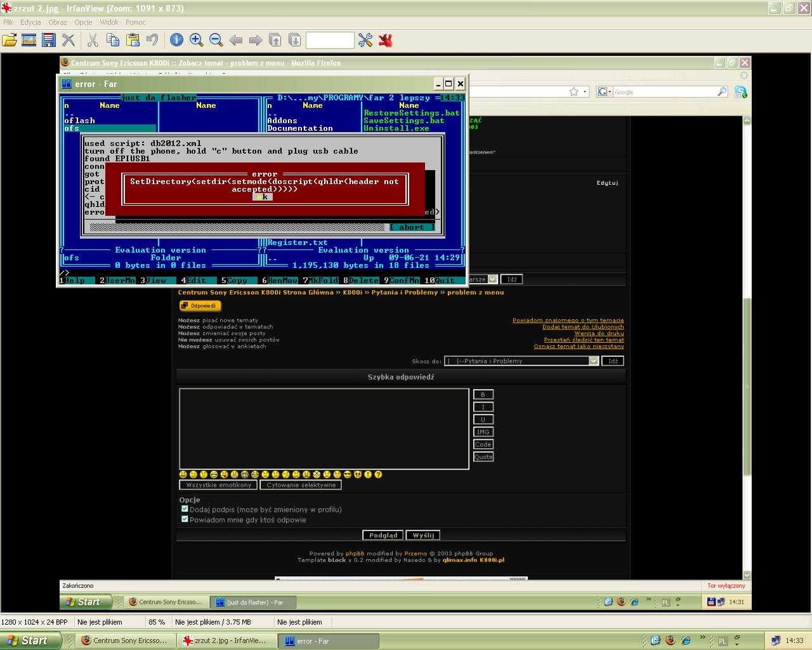Open IrfanView settings wrench icon

[x=365, y=40]
